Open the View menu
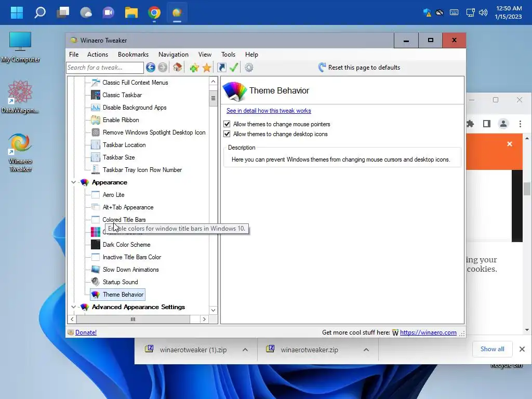The height and width of the screenshot is (399, 532). coord(205,54)
